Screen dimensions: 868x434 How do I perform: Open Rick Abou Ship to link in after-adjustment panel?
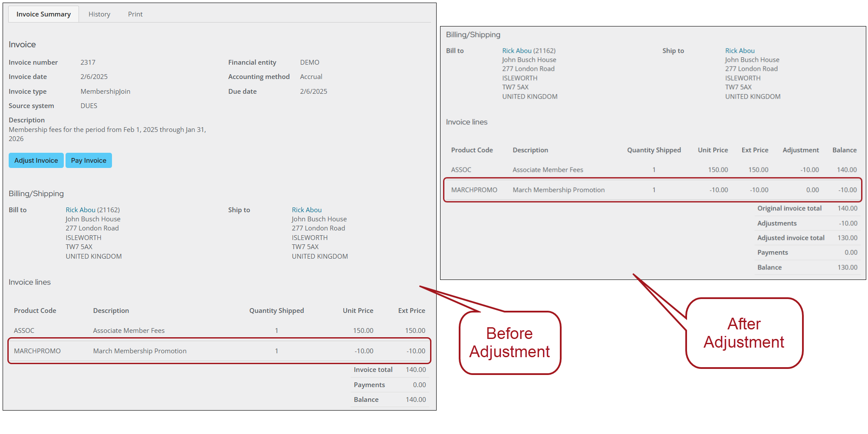coord(740,51)
